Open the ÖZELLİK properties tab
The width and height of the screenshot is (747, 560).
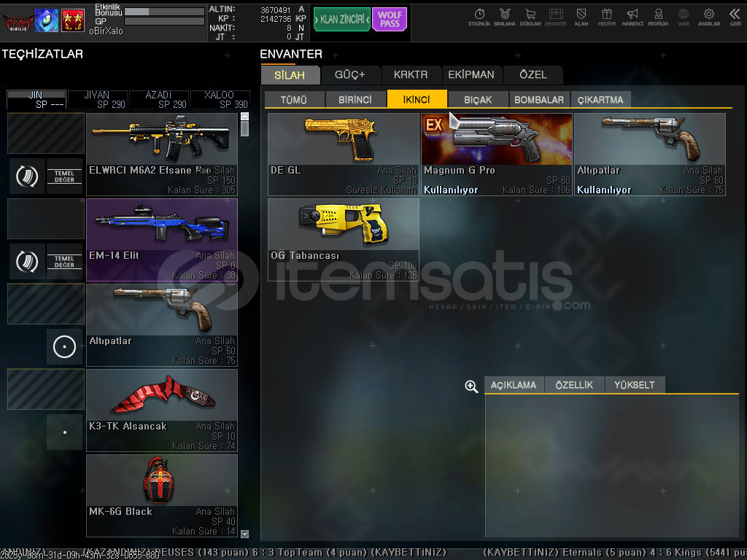pos(574,385)
